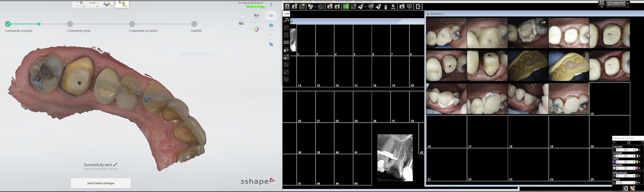Toggle the green highlighted layout button
The height and width of the screenshot is (192, 644).
346,7
